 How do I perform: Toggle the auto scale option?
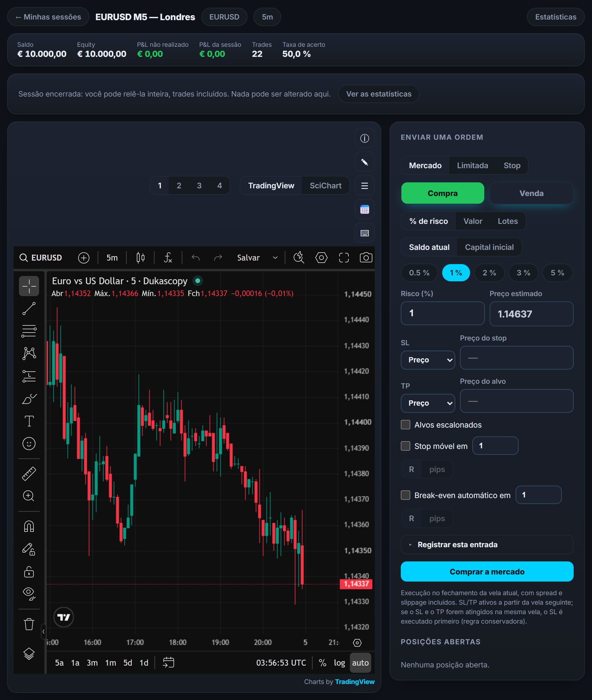click(360, 663)
